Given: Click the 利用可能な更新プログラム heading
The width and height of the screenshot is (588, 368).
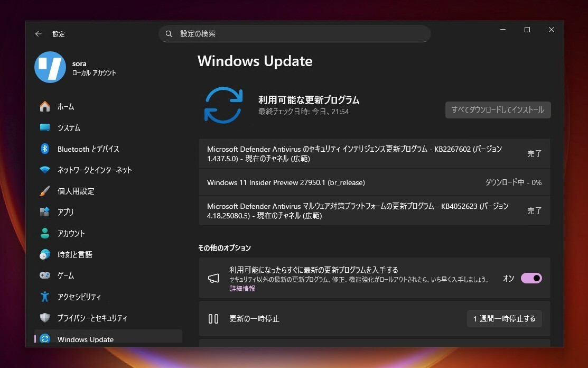Looking at the screenshot, I should pyautogui.click(x=309, y=100).
